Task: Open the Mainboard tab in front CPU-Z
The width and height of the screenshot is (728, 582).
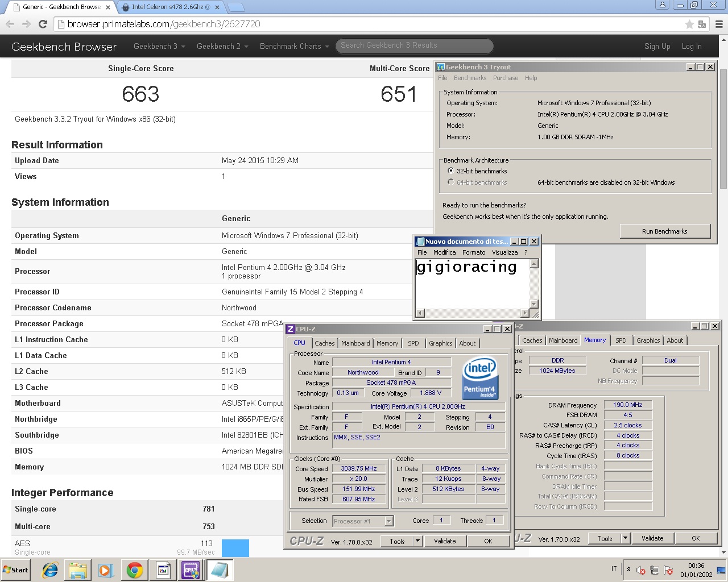Action: tap(355, 343)
